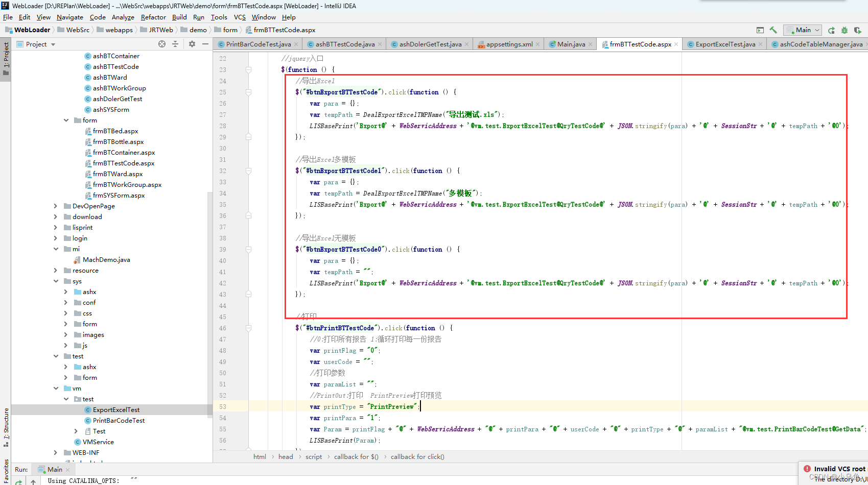Select ashDolerGetTest class in tree
The image size is (868, 485).
(x=117, y=99)
